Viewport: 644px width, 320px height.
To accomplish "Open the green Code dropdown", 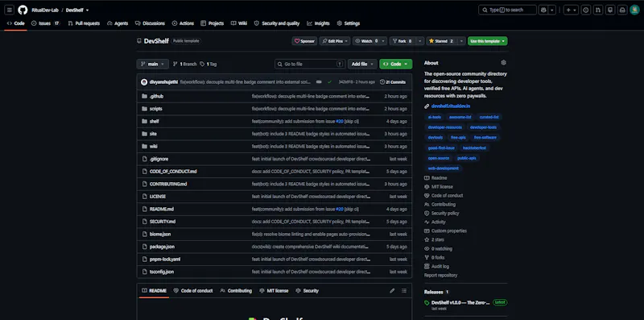I will [x=395, y=64].
